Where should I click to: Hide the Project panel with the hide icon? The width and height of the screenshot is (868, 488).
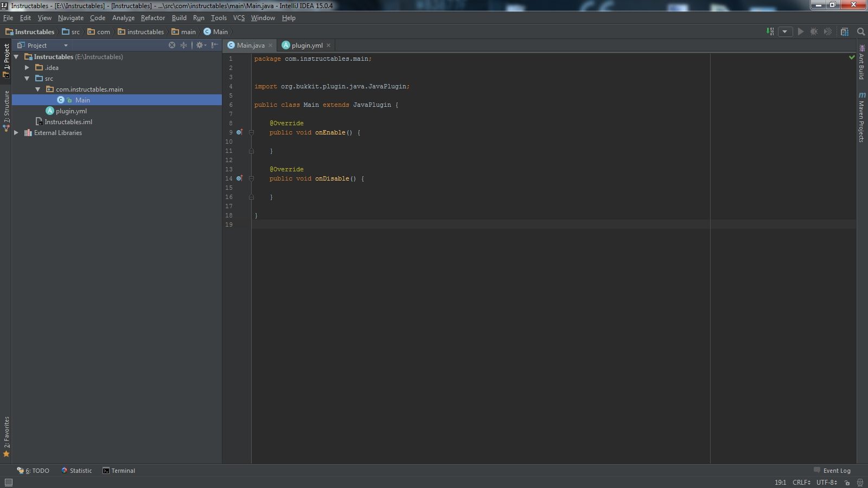pyautogui.click(x=215, y=46)
